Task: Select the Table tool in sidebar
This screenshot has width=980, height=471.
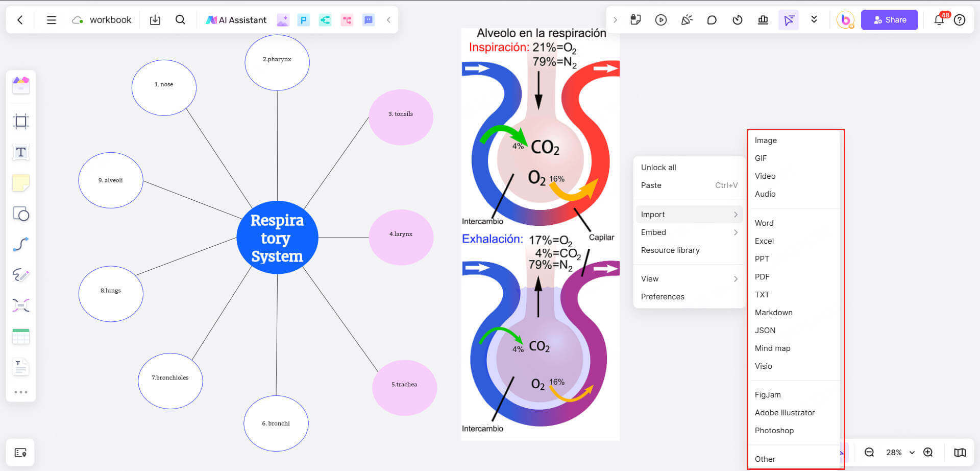Action: coord(21,336)
